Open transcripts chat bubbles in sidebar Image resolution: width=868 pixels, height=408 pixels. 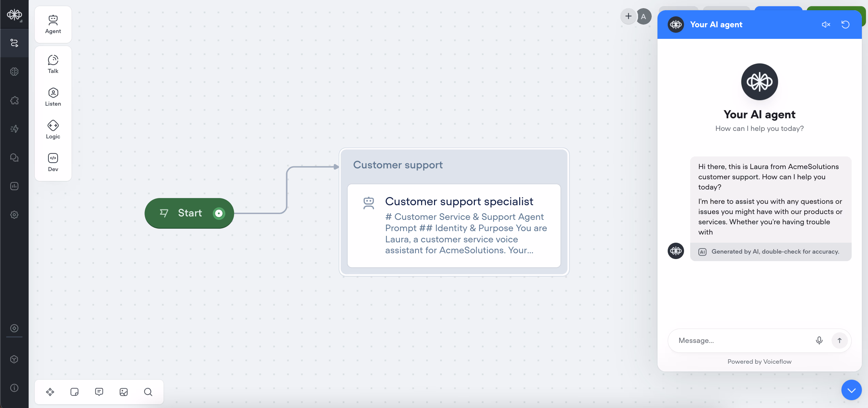pyautogui.click(x=14, y=157)
